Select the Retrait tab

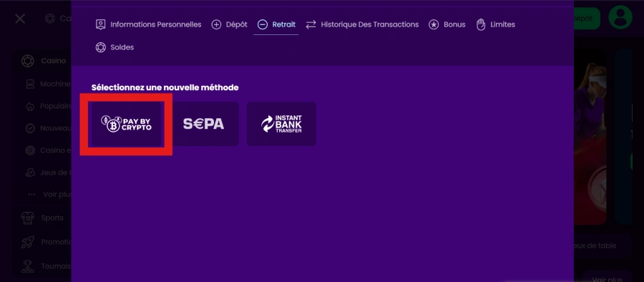click(276, 24)
